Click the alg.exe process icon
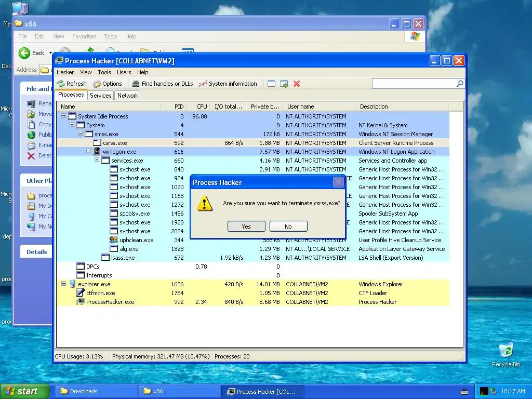The height and width of the screenshot is (399, 532). coord(114,248)
